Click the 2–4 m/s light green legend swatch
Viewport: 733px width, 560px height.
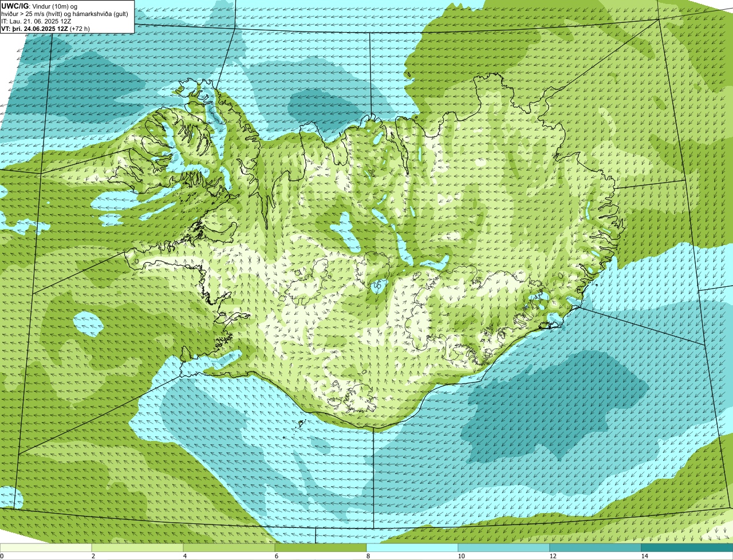click(x=137, y=548)
